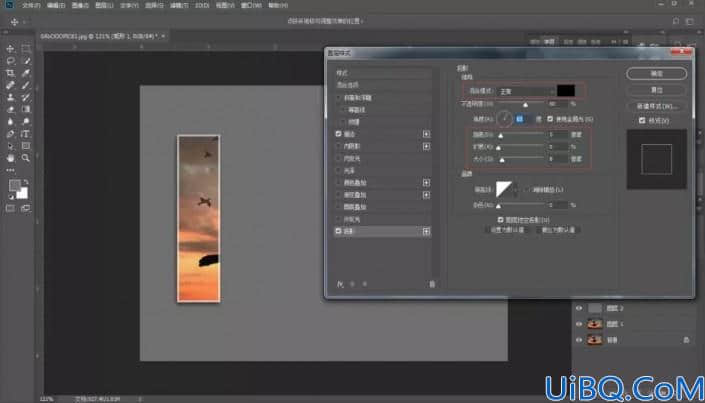
Task: Toggle the Drop Shadow effect checkbox
Action: point(338,231)
